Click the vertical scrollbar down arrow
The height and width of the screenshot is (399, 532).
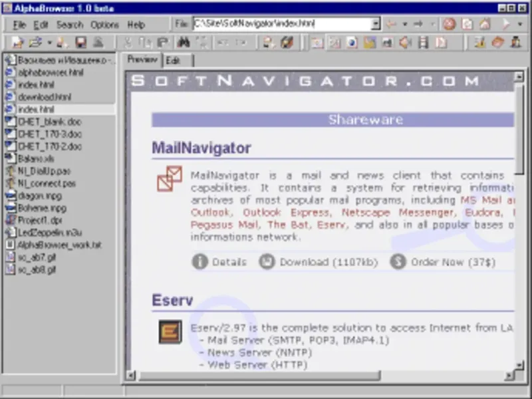coord(519,365)
